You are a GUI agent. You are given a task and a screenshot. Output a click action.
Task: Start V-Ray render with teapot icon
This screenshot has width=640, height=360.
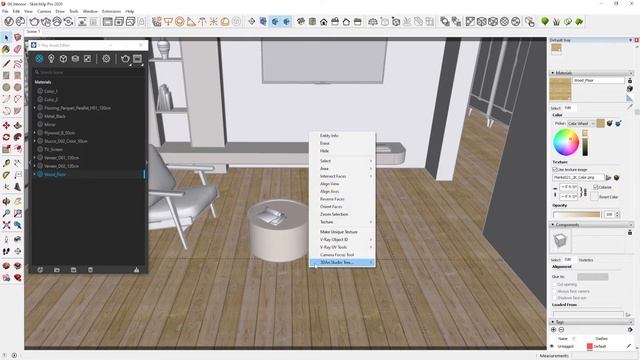[34, 22]
